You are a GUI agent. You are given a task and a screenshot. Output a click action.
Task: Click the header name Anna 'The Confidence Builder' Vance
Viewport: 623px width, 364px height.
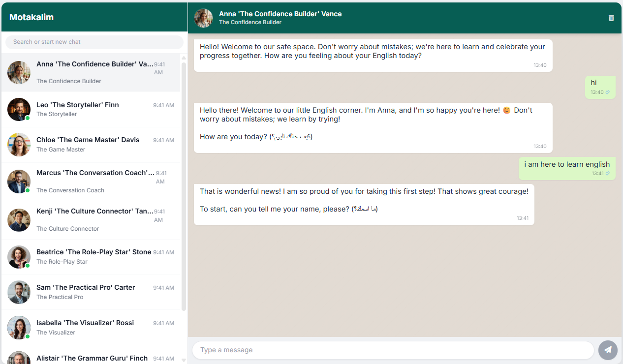point(280,14)
